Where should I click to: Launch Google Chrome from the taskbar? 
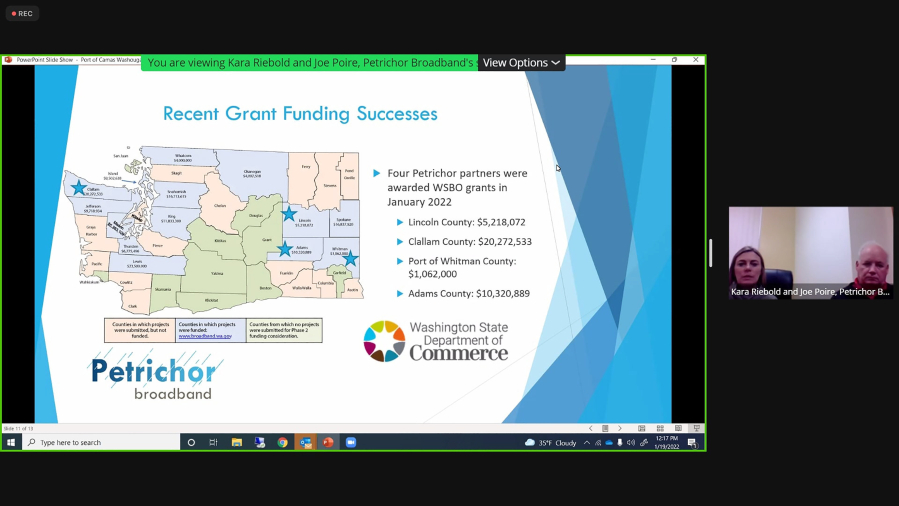pyautogui.click(x=282, y=442)
